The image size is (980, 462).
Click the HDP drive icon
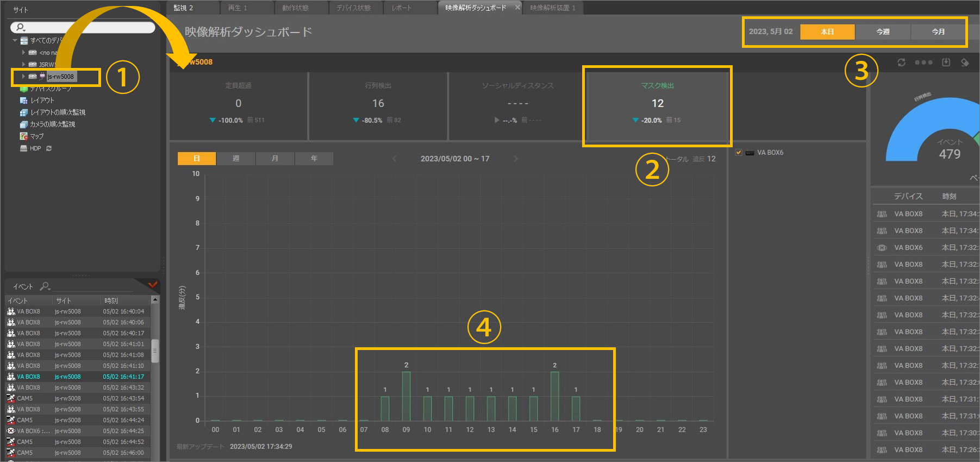23,148
